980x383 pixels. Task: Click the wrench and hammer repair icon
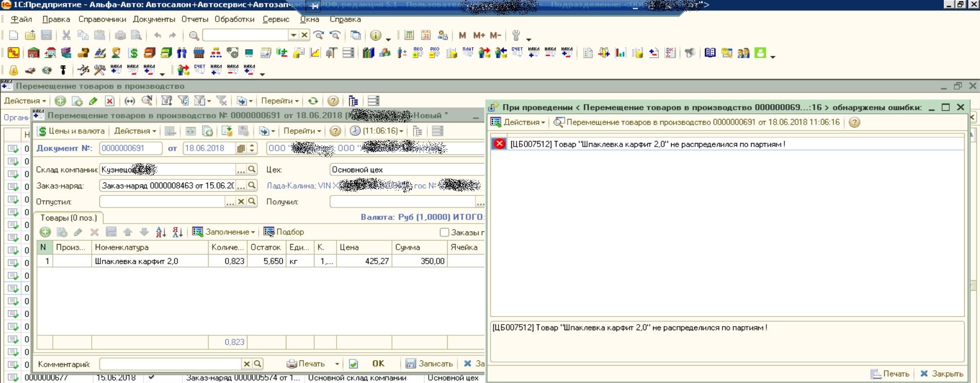99,70
